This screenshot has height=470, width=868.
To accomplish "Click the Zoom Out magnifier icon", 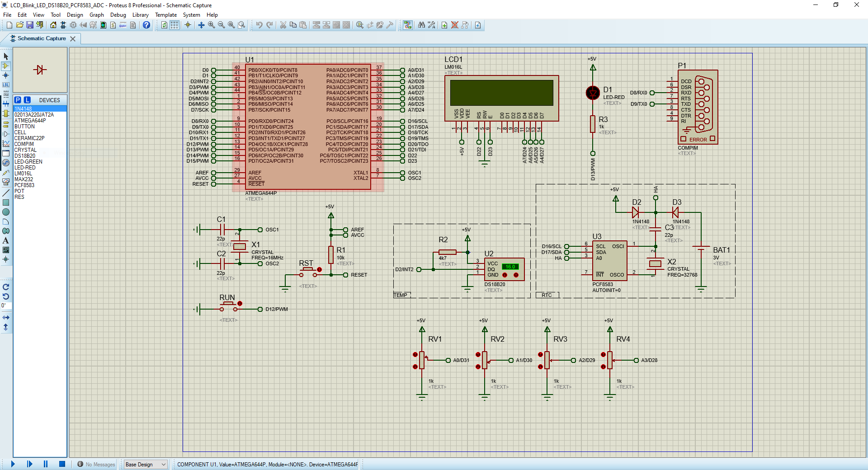I will (222, 25).
